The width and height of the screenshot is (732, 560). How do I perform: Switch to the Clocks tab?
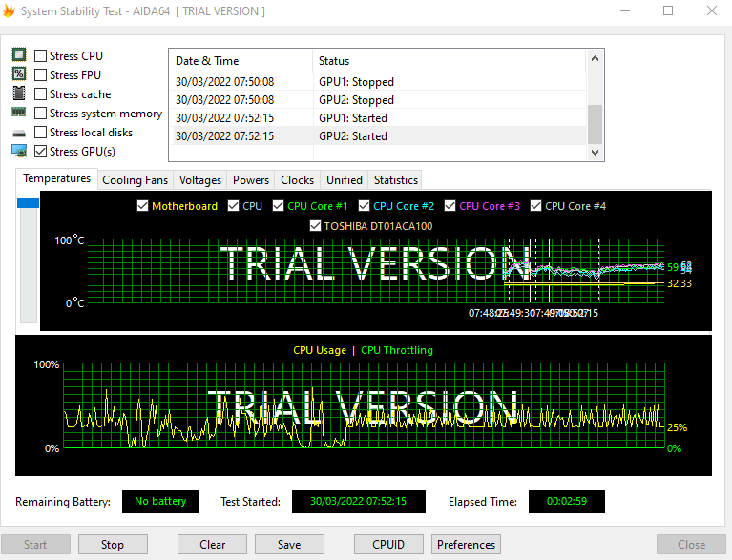298,180
